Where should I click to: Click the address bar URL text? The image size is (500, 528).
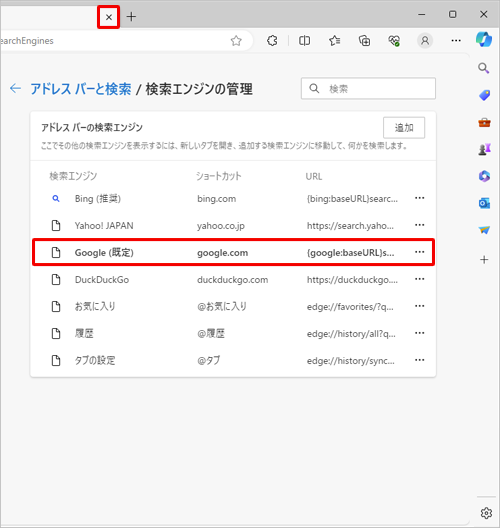27,41
